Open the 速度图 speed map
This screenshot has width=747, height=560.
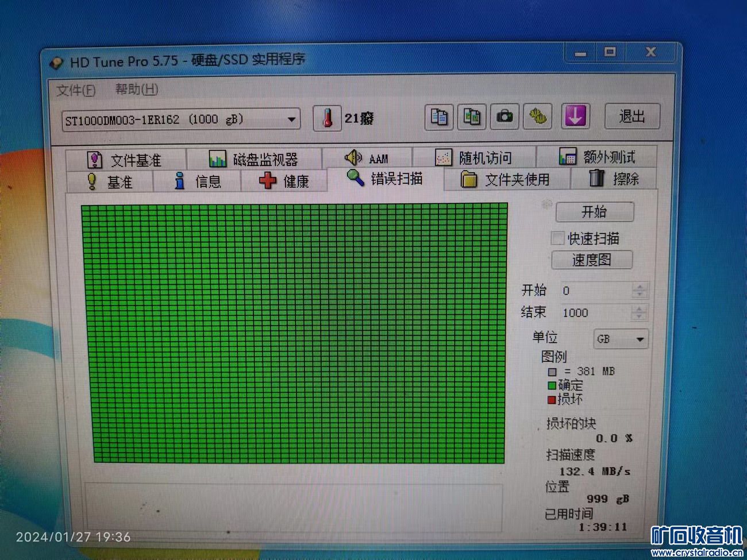click(x=592, y=260)
